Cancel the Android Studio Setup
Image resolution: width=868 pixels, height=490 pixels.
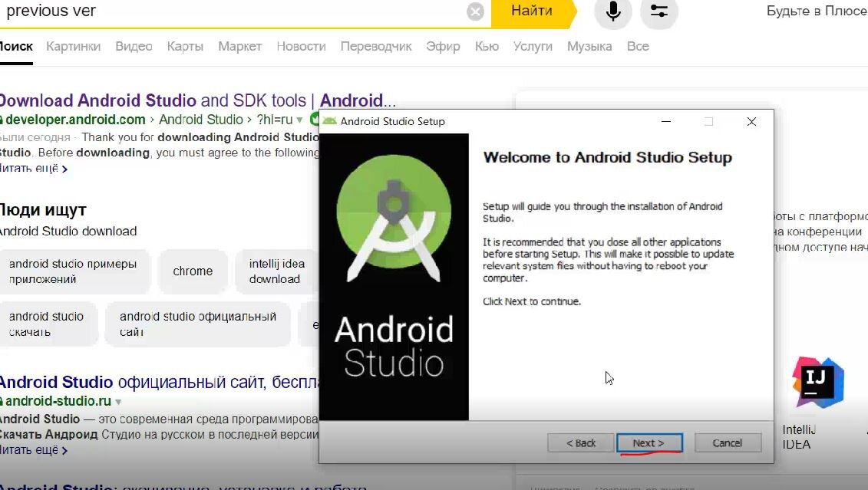(728, 443)
